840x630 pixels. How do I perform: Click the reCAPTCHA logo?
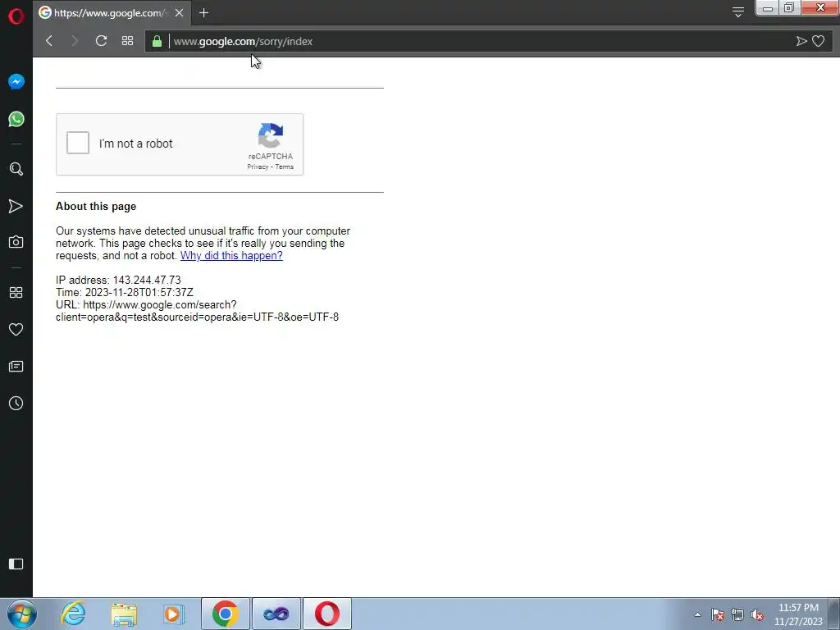(x=271, y=135)
